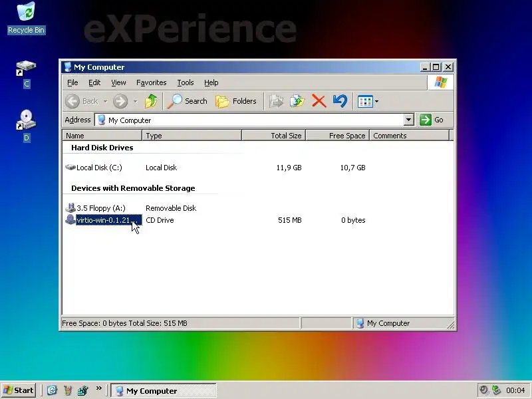Click the first system tray icon

484,390
